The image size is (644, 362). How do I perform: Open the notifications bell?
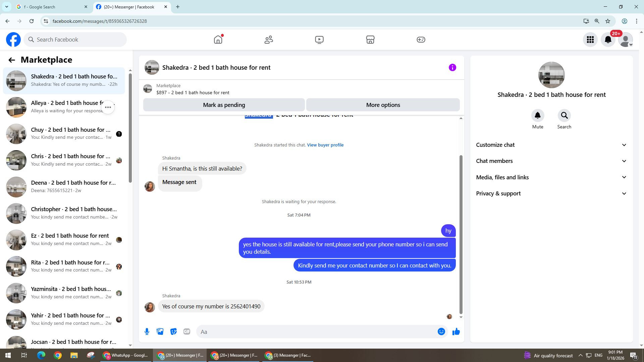click(608, 40)
